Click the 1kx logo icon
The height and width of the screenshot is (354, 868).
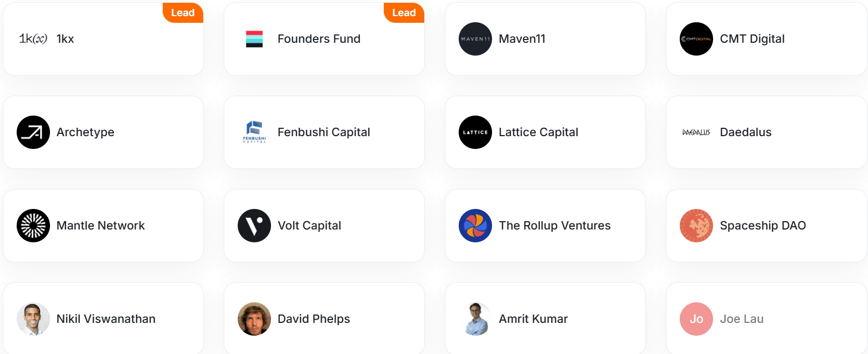33,39
